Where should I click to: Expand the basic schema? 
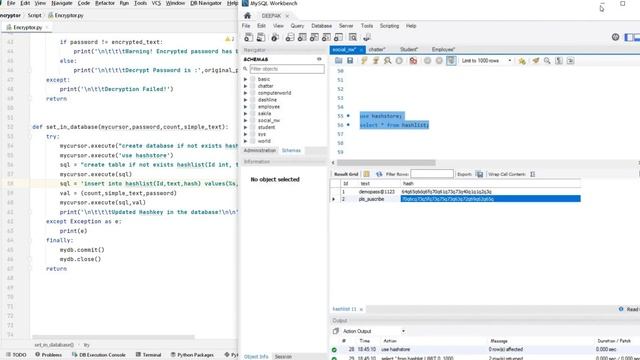point(246,79)
